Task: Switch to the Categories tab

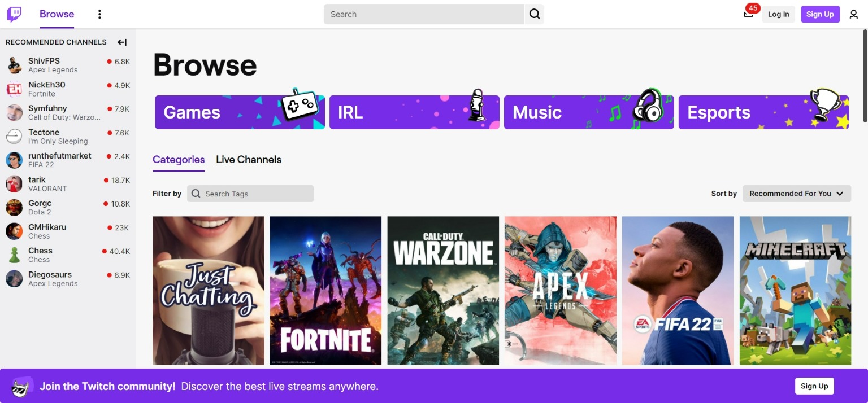Action: pyautogui.click(x=179, y=160)
